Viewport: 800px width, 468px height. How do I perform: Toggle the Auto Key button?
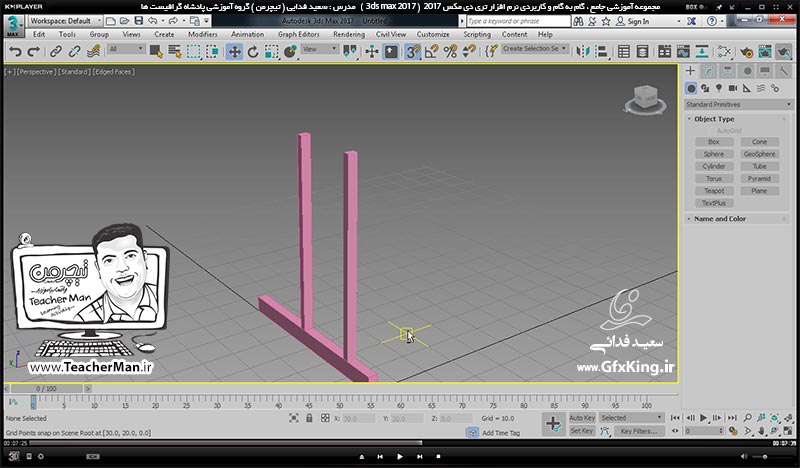(582, 417)
